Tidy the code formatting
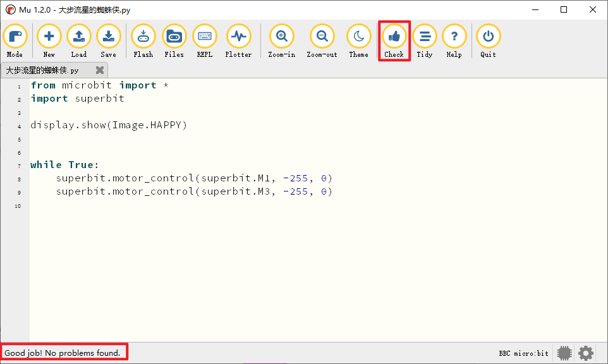The image size is (608, 364). 425,41
